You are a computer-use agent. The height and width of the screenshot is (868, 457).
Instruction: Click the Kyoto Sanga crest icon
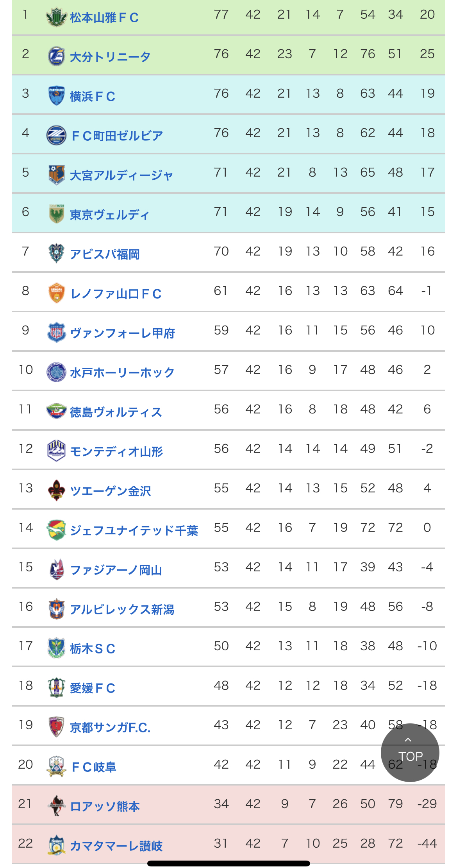(x=56, y=727)
